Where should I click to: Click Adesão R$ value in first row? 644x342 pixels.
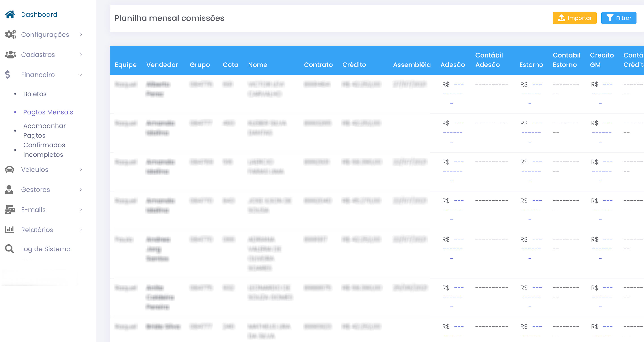click(453, 94)
